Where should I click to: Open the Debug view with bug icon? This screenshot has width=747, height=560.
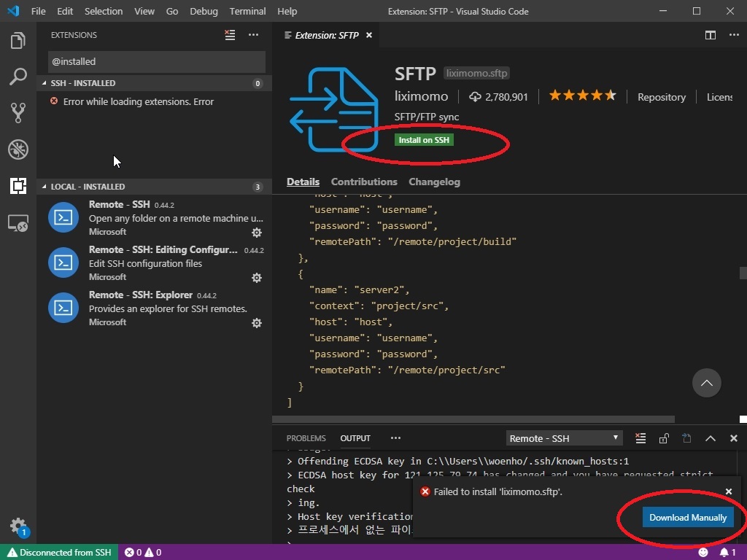18,149
